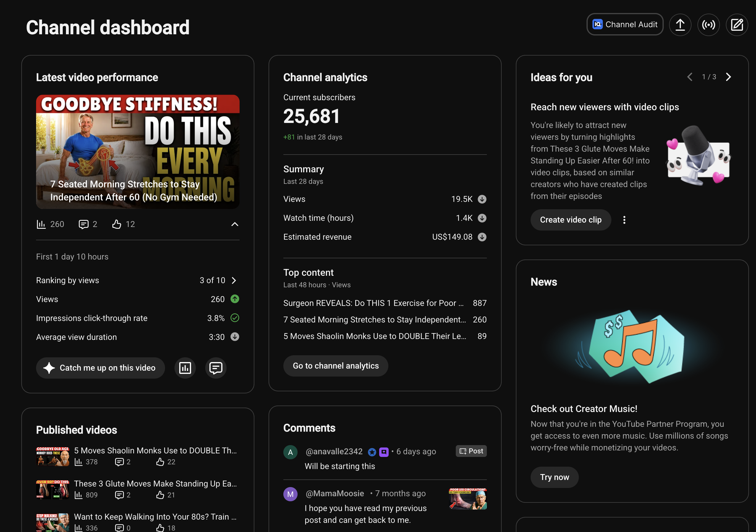Click the @anavalle2342 username

pos(334,451)
